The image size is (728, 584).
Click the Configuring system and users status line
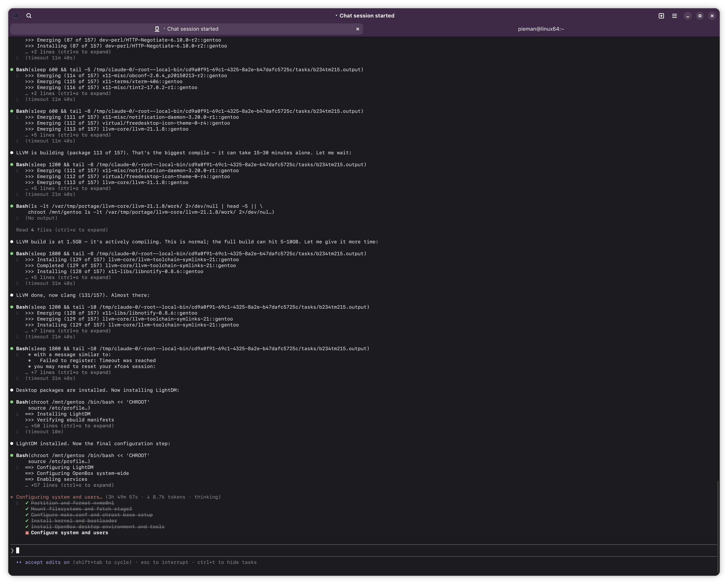[x=59, y=497]
